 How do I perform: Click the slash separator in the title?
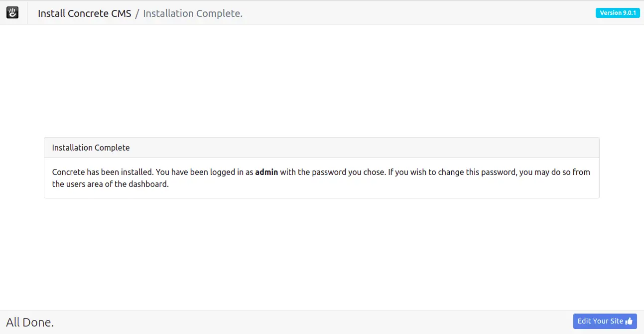(137, 13)
